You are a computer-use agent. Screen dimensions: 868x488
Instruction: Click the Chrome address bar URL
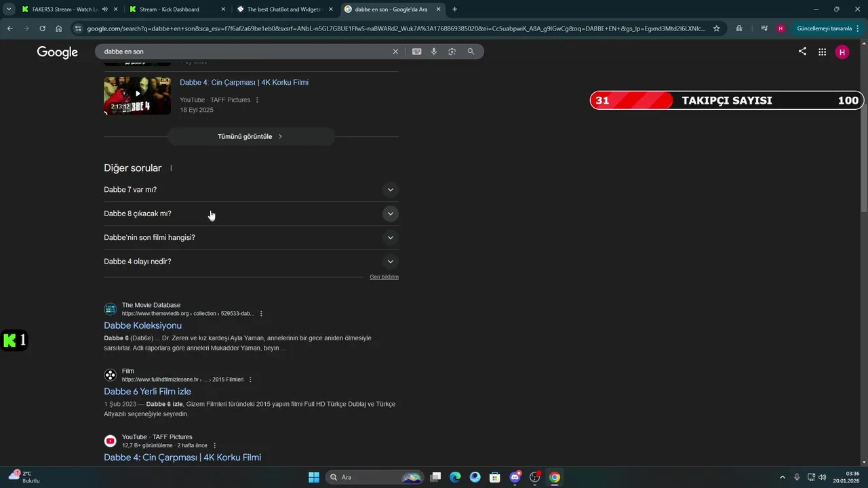click(x=396, y=28)
